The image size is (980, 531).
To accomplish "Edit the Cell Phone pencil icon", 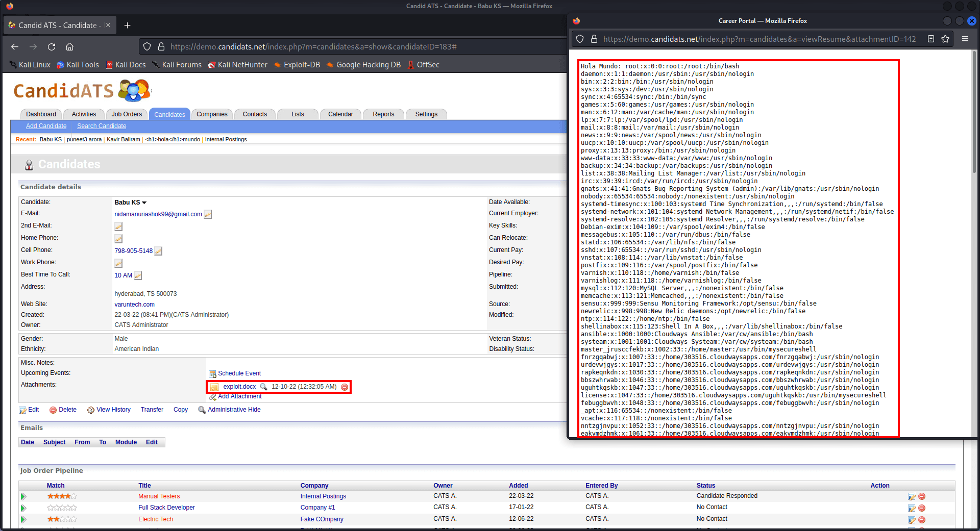I will click(158, 251).
